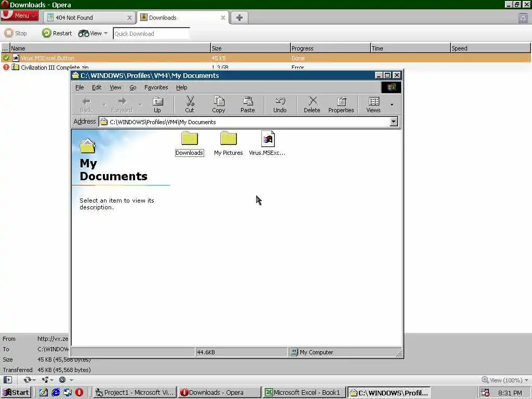Switch to Microsoft Excel - Book1 taskbar button
Image resolution: width=532 pixels, height=399 pixels.
pos(304,393)
